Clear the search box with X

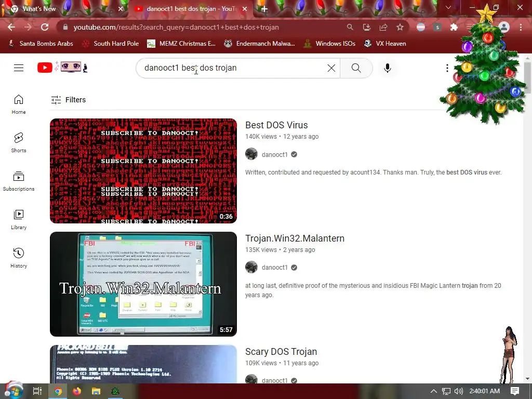click(x=331, y=68)
